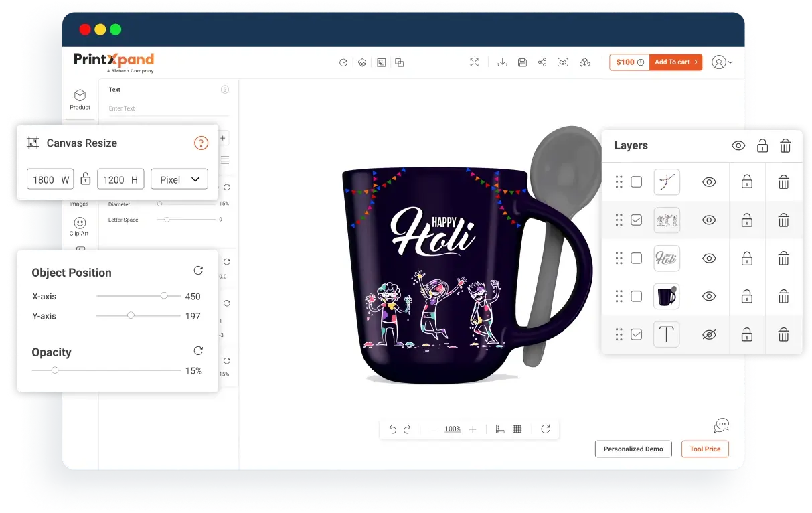Click the Tool Price button

[x=705, y=449]
